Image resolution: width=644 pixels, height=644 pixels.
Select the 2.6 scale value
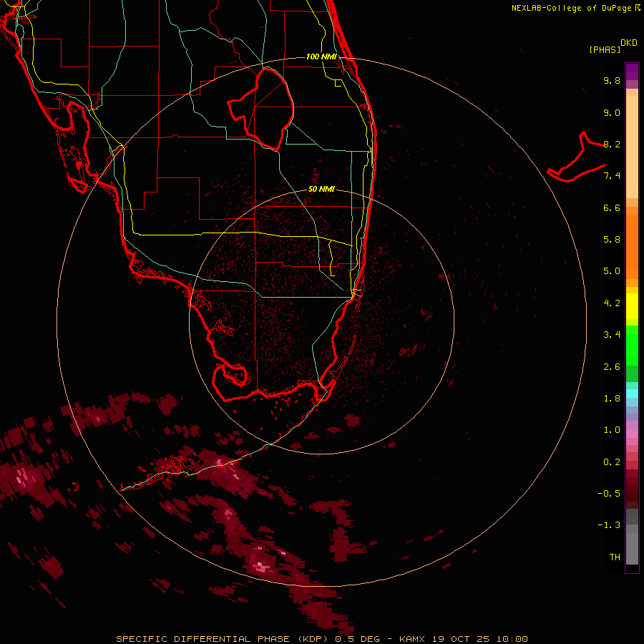(612, 367)
